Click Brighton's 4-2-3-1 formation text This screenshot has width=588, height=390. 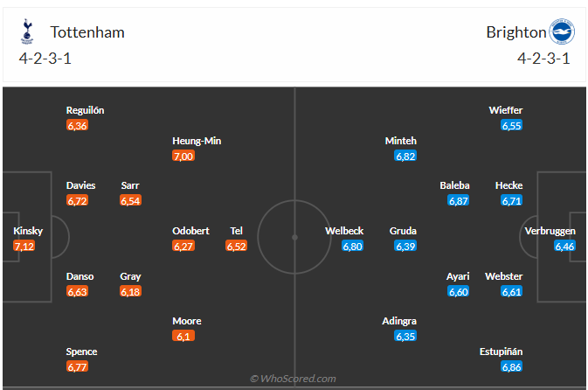coord(543,59)
